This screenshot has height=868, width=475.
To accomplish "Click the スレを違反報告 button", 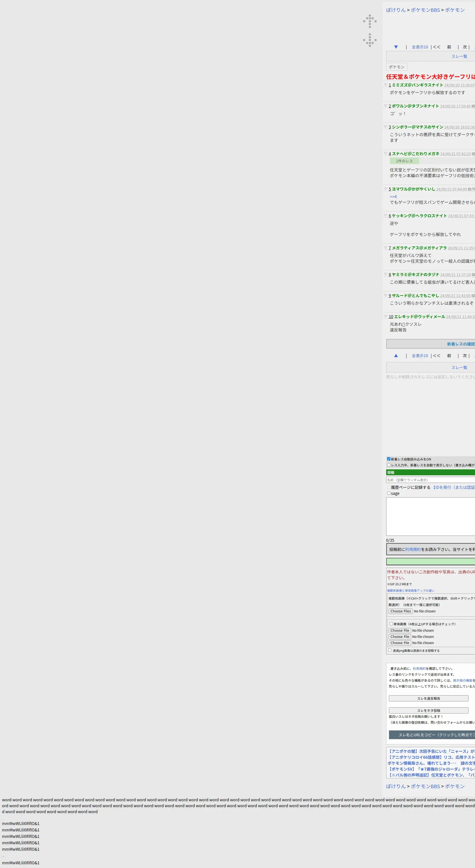I will click(x=428, y=698).
